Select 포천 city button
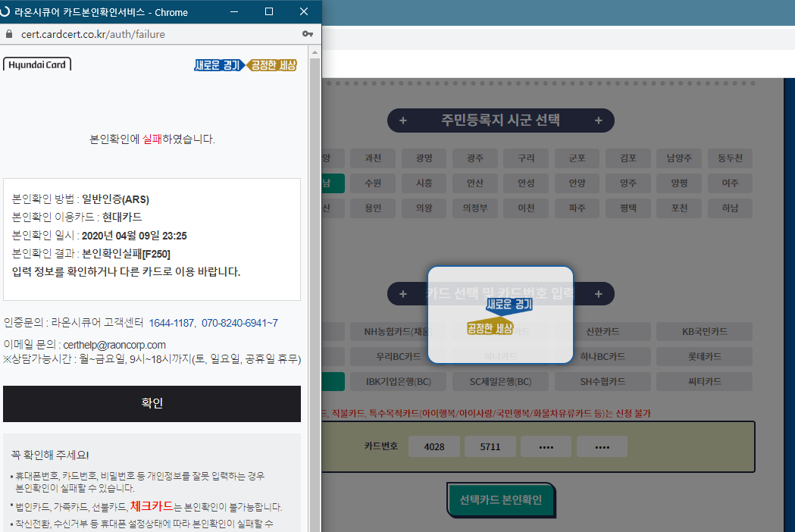The height and width of the screenshot is (532, 795). click(679, 208)
